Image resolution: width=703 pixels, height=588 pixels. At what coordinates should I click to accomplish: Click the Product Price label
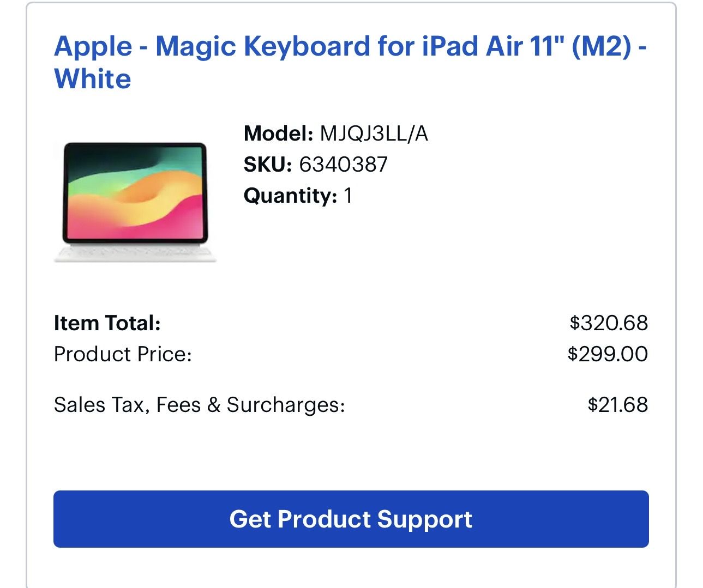(x=123, y=354)
